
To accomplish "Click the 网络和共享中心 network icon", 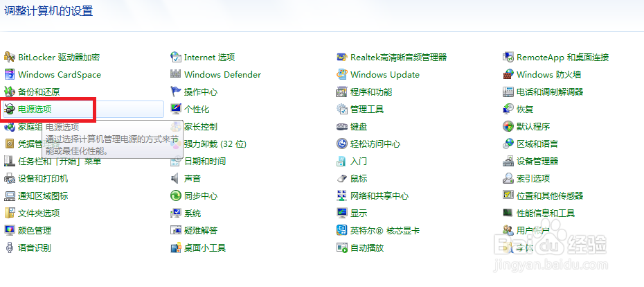I will pyautogui.click(x=342, y=195).
